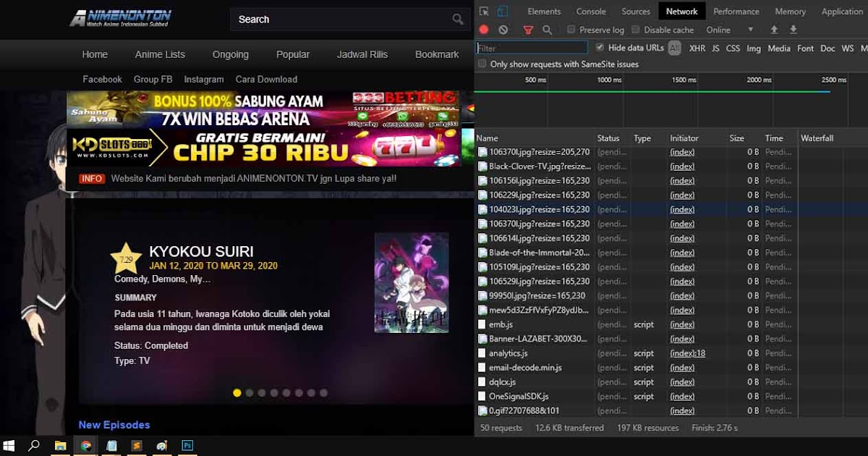
Task: Import HAR file with upload arrow
Action: pos(774,30)
